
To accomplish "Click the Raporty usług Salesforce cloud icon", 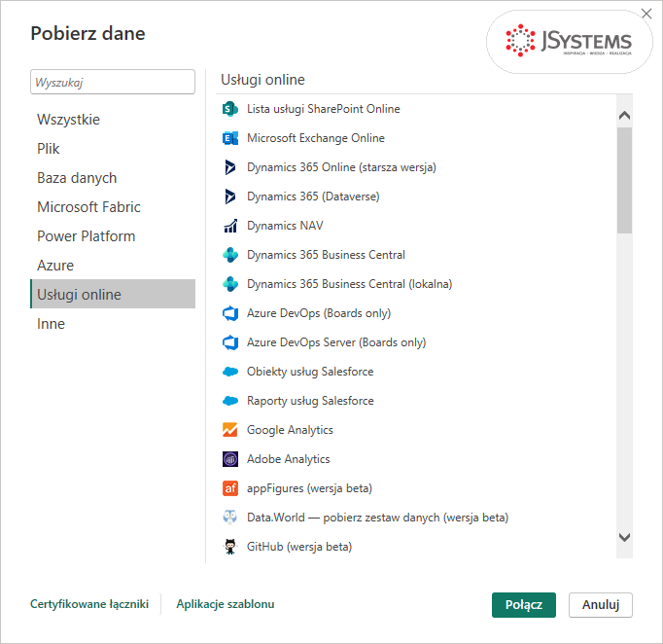I will click(230, 401).
